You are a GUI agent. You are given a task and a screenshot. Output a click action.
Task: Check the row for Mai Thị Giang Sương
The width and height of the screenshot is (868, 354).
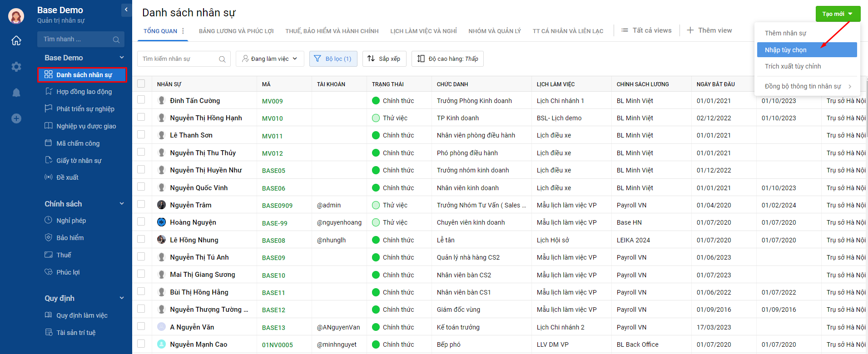(x=141, y=274)
